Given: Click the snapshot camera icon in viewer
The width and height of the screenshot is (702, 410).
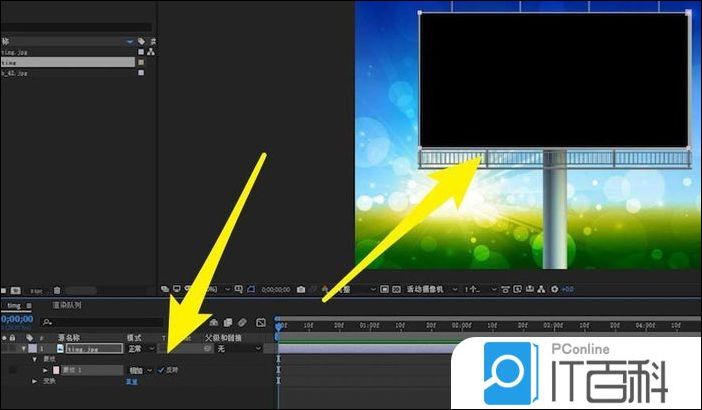Looking at the screenshot, I should point(301,289).
